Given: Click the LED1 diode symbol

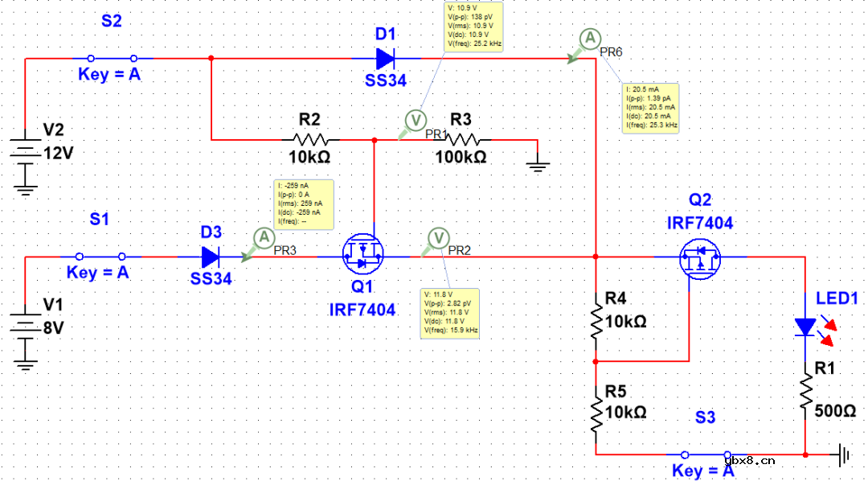Looking at the screenshot, I should pyautogui.click(x=805, y=326).
